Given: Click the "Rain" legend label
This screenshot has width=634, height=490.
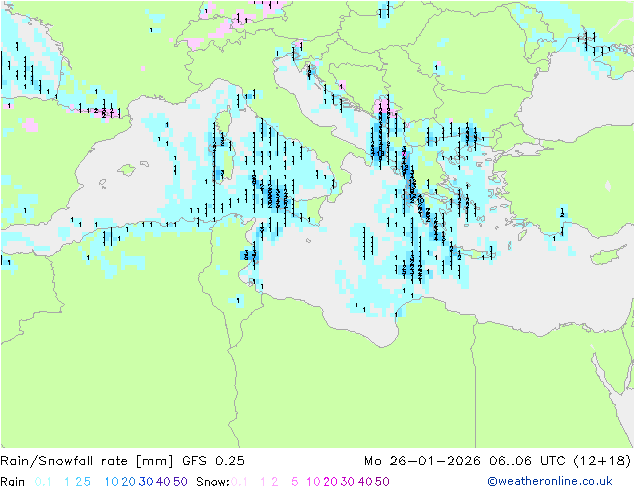Looking at the screenshot, I should [x=13, y=482].
